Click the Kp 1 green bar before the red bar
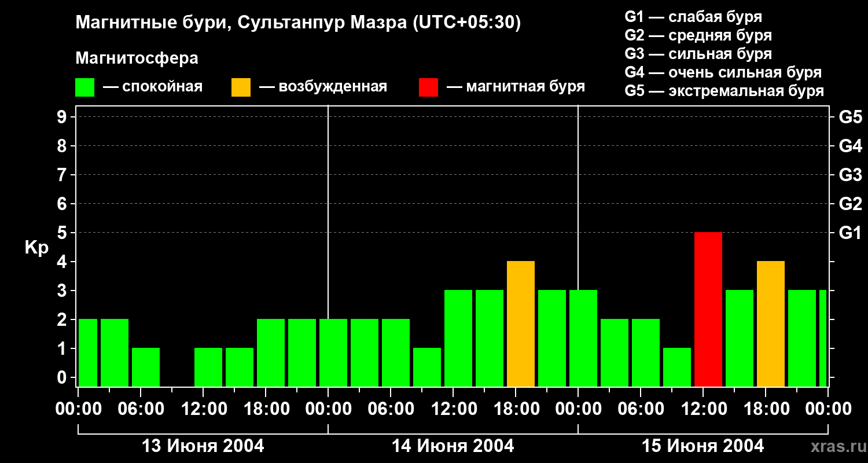The image size is (868, 463). click(677, 368)
